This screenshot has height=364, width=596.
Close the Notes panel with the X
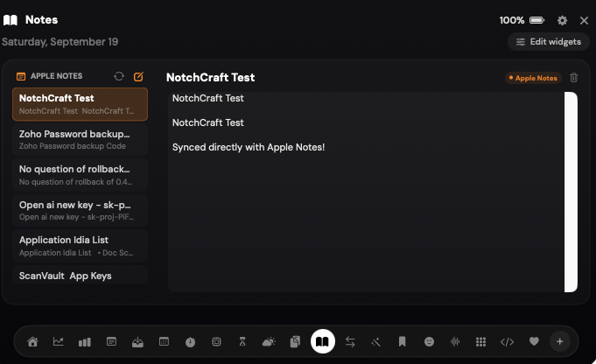[x=585, y=20]
